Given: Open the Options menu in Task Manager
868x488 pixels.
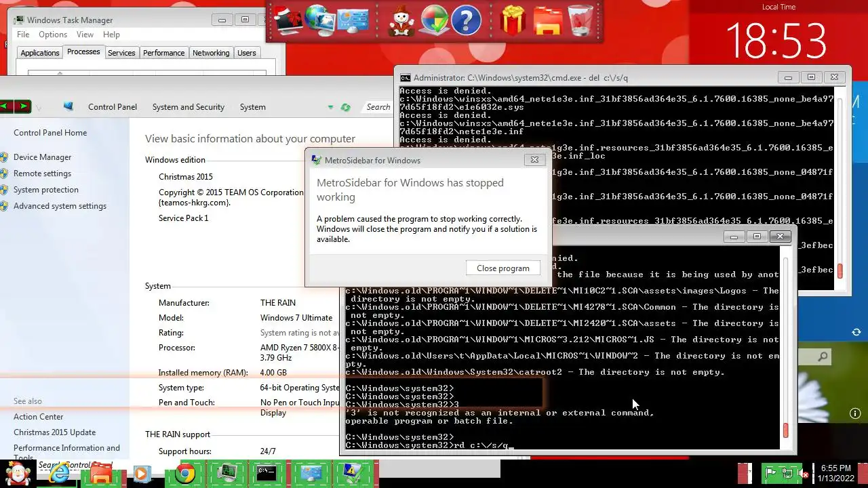Looking at the screenshot, I should click(53, 35).
